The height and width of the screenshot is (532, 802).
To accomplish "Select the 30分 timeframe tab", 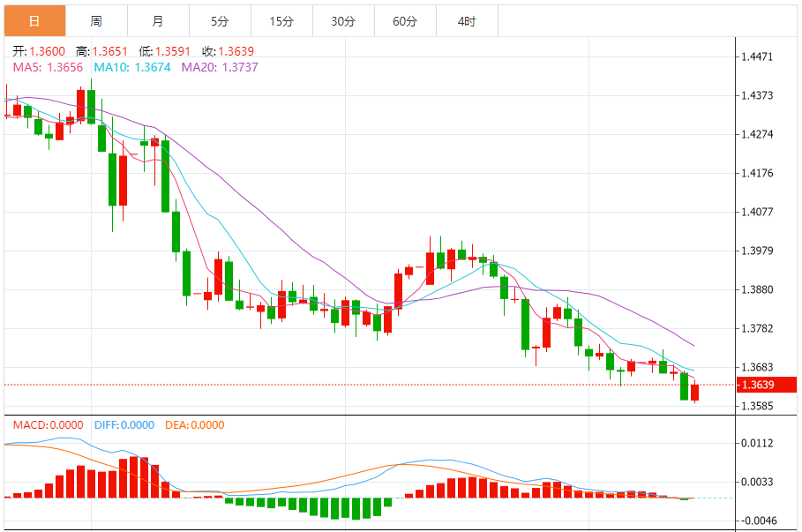I will [x=344, y=21].
